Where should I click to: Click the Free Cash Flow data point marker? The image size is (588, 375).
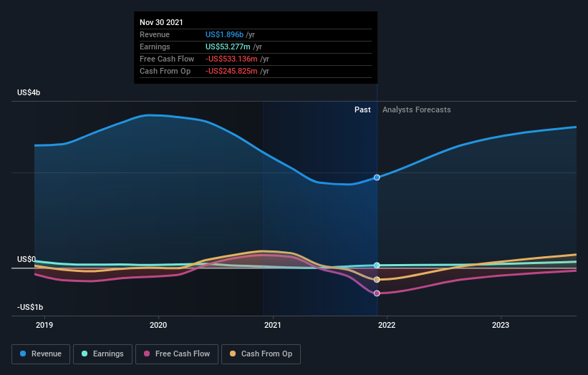coord(377,293)
